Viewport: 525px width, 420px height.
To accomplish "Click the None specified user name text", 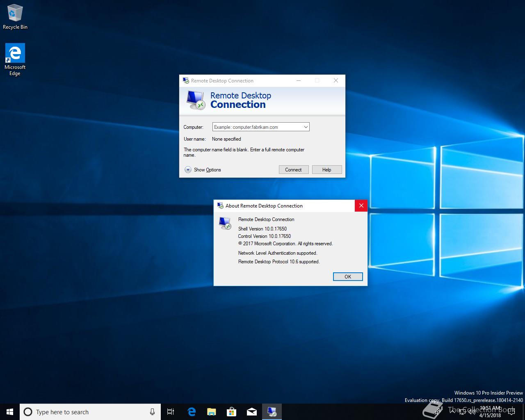I will click(226, 139).
